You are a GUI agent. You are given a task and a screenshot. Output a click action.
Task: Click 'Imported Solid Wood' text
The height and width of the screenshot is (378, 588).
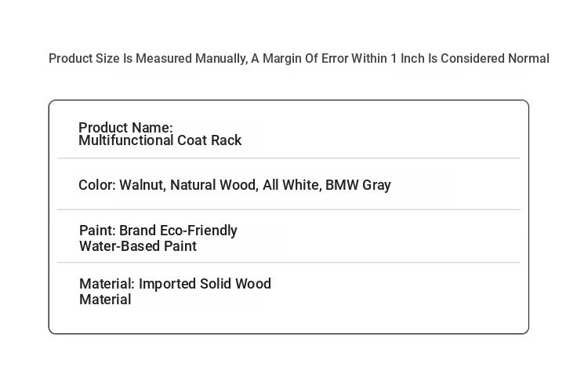coord(205,284)
